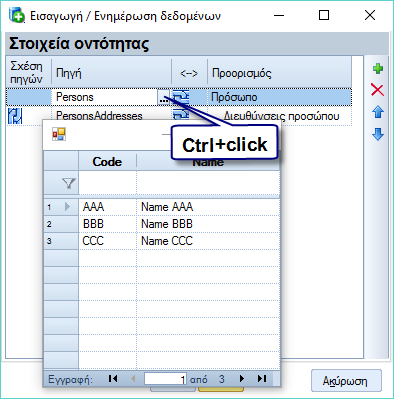Click the mapping arrows icon in Persons row

[x=181, y=97]
